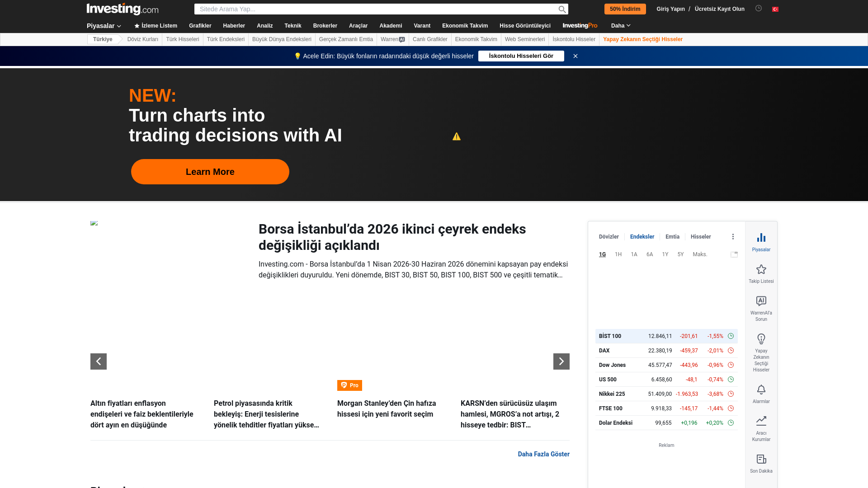
Task: Click Ücretsiz Kayıt Olun link
Action: [719, 9]
